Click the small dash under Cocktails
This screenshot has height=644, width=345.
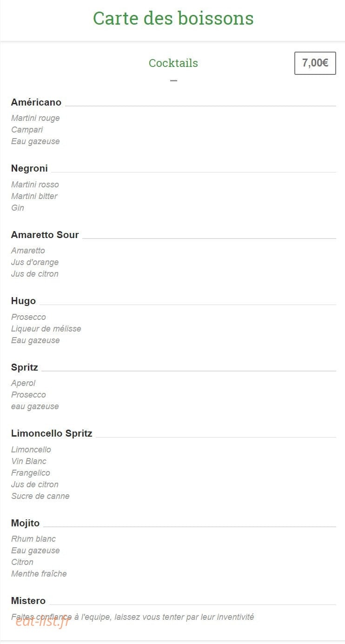pyautogui.click(x=173, y=80)
